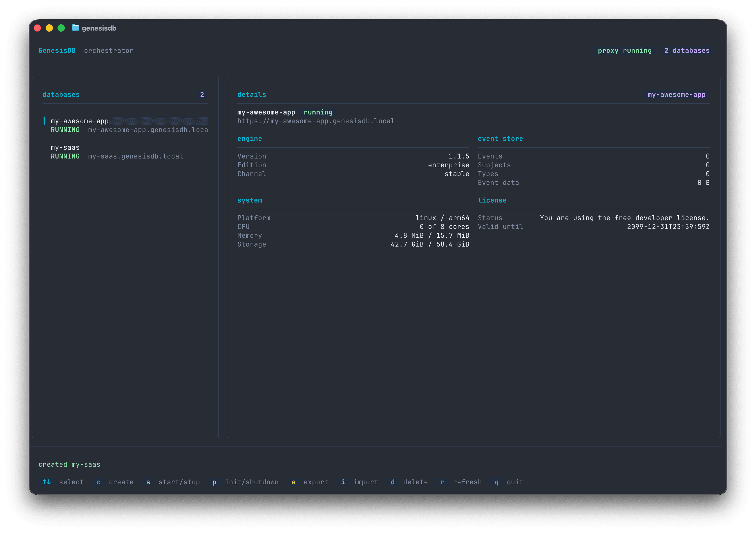Click the Memory value '4.8 MiB / 15.7 MiB'

(432, 235)
